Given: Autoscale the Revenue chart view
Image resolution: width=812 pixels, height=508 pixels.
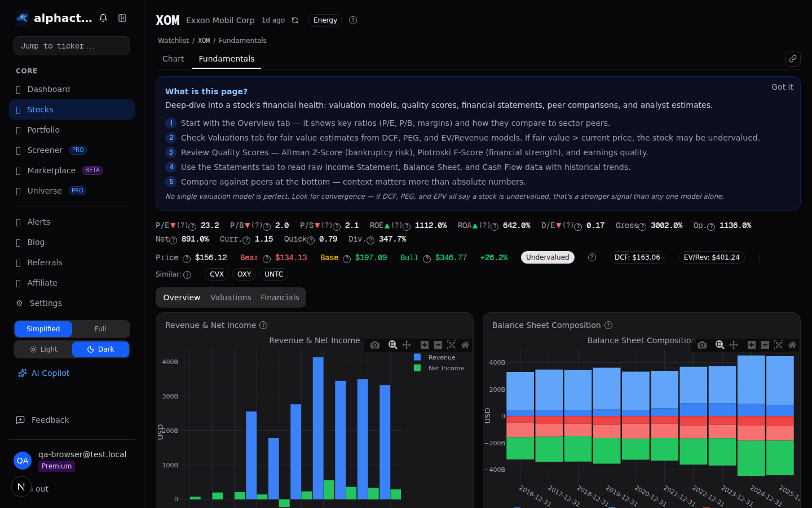Looking at the screenshot, I should tap(452, 345).
